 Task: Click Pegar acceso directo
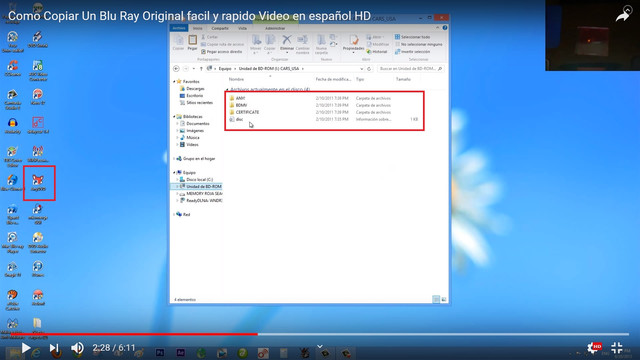pyautogui.click(x=222, y=52)
